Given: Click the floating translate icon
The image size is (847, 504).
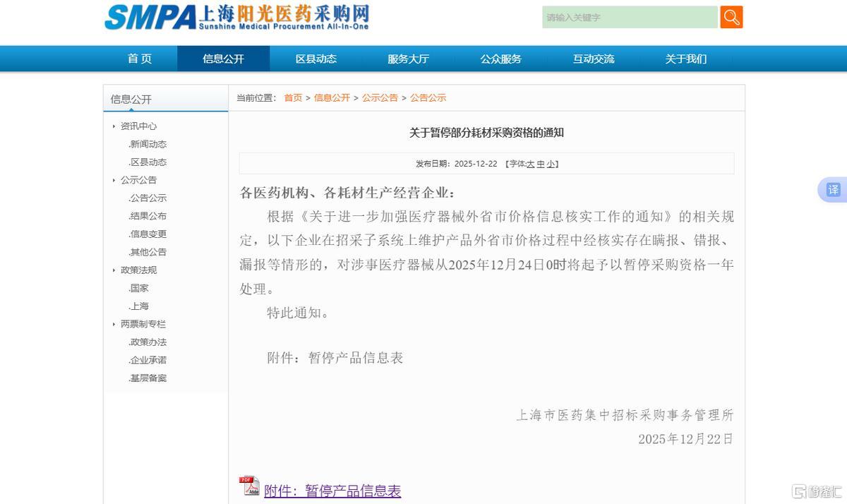Looking at the screenshot, I should pyautogui.click(x=832, y=190).
